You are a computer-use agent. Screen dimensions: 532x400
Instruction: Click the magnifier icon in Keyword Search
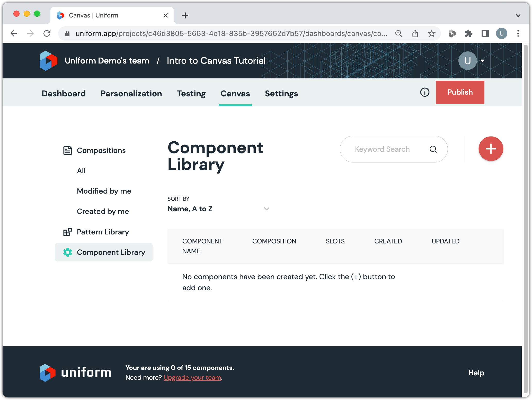[x=433, y=149]
